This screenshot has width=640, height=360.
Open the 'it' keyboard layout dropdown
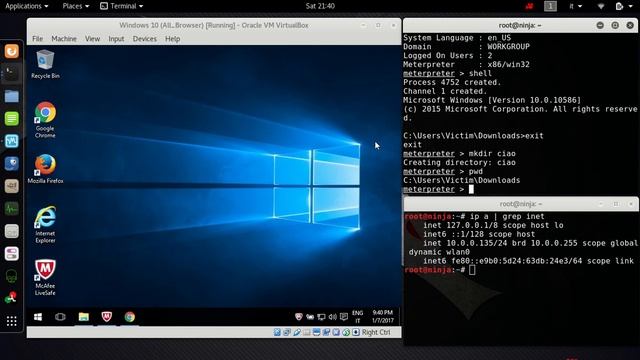[x=576, y=6]
